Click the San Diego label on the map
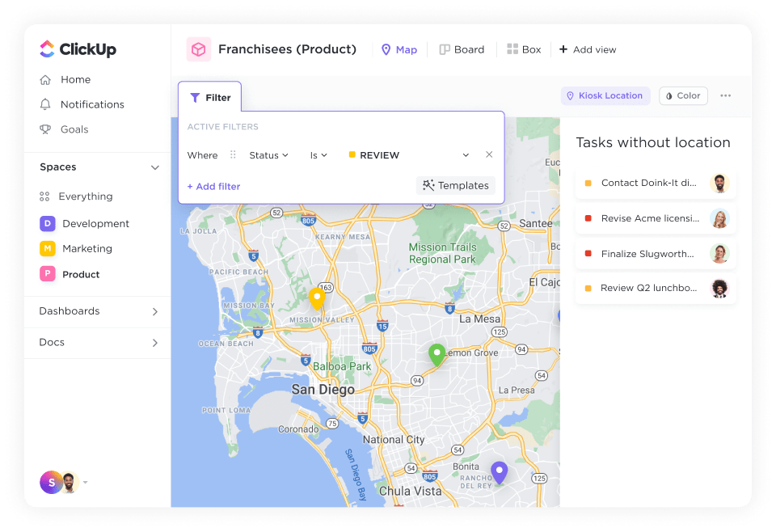 323,390
